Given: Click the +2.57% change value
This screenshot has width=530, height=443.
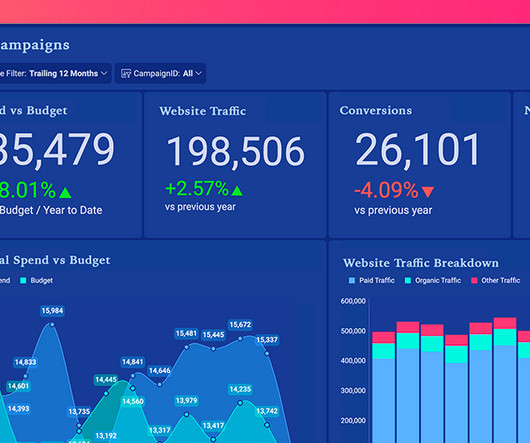Looking at the screenshot, I should pos(197,189).
